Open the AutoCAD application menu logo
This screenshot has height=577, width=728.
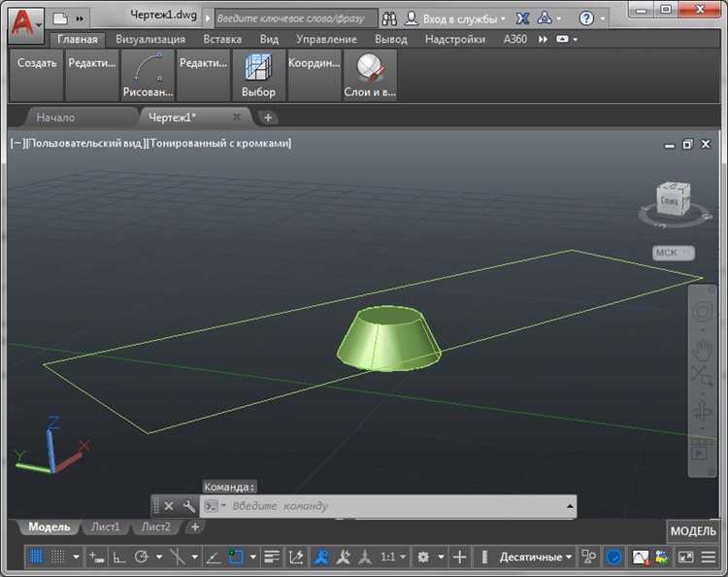click(25, 24)
